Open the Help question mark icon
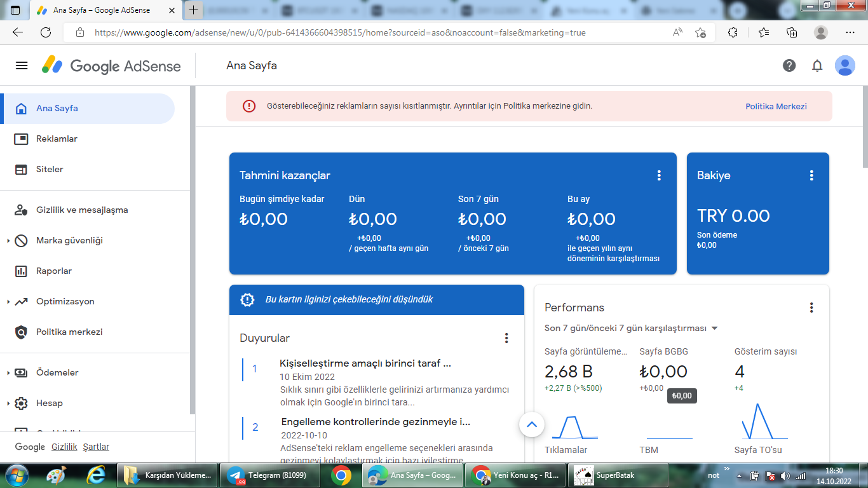This screenshot has height=488, width=868. (789, 65)
